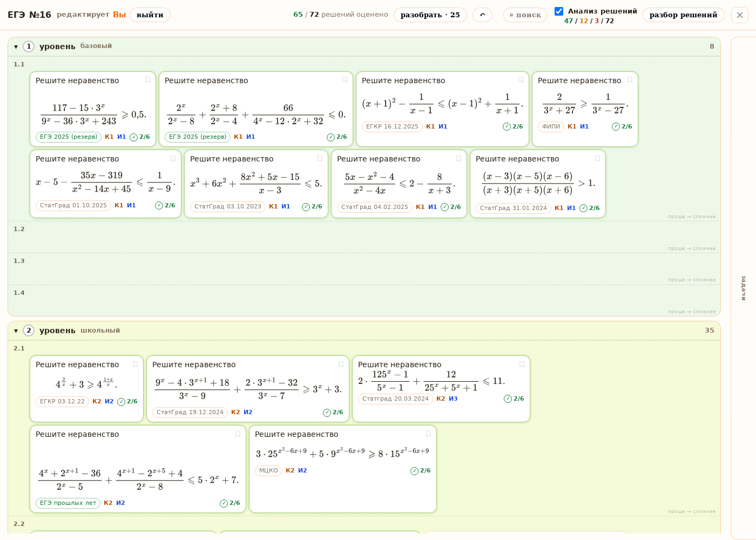756x540 pixels.
Task: Bookmark the СтатГрад 03.10.2023 problem card
Action: point(320,158)
